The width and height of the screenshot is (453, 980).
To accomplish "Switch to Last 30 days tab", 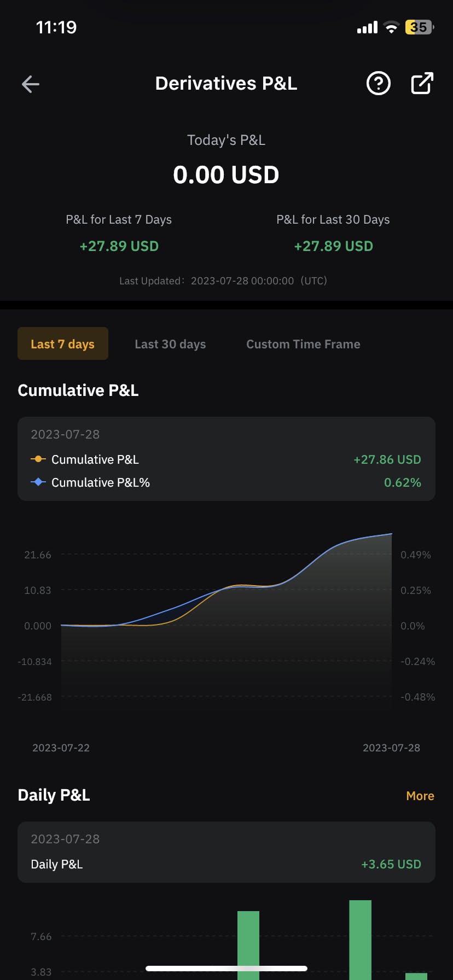I will pos(170,344).
